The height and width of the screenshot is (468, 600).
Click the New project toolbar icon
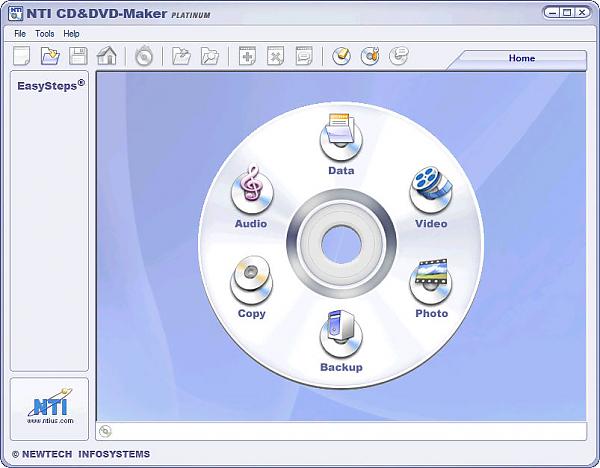tap(21, 56)
